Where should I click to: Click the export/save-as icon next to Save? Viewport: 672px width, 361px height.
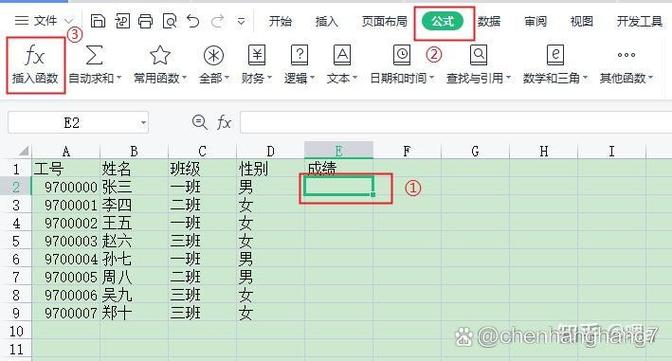[x=122, y=21]
